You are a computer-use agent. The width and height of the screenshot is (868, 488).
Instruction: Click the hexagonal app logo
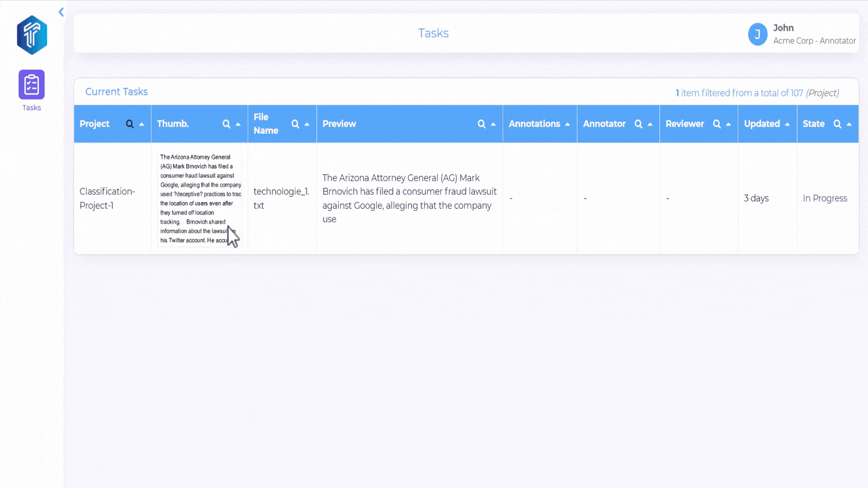(x=32, y=35)
